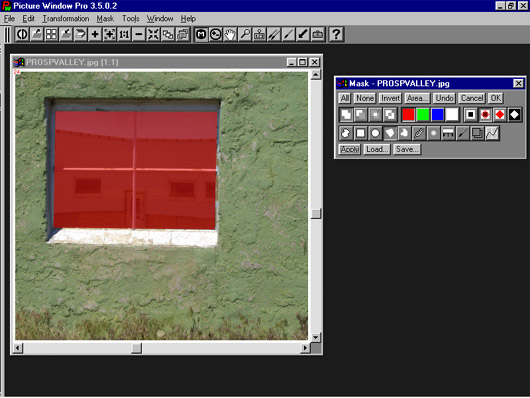Confirm mask with the OK button
Viewport: 530px width, 398px height.
pyautogui.click(x=496, y=98)
